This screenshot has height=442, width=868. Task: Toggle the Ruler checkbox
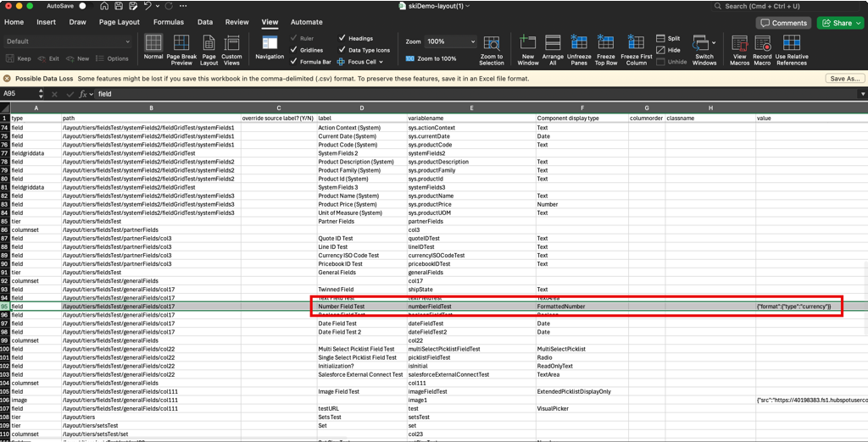294,39
